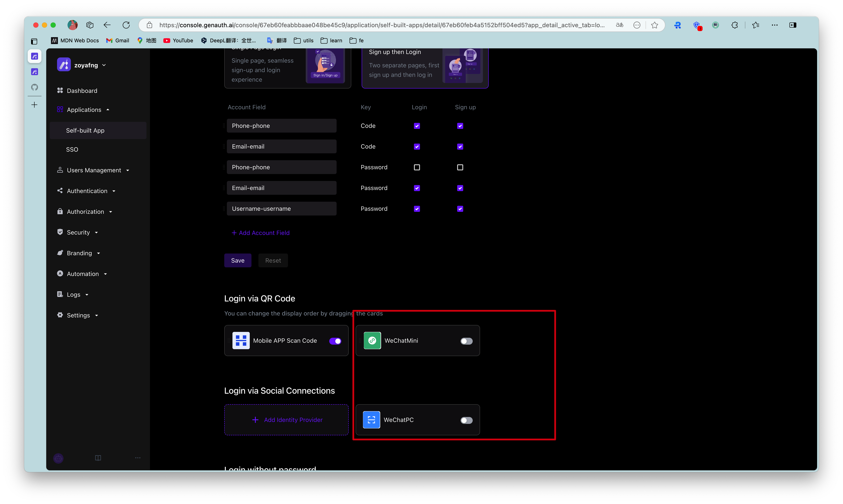Viewport: 843px width, 504px height.
Task: Click the WeChatPC blue scan icon
Action: click(x=371, y=420)
